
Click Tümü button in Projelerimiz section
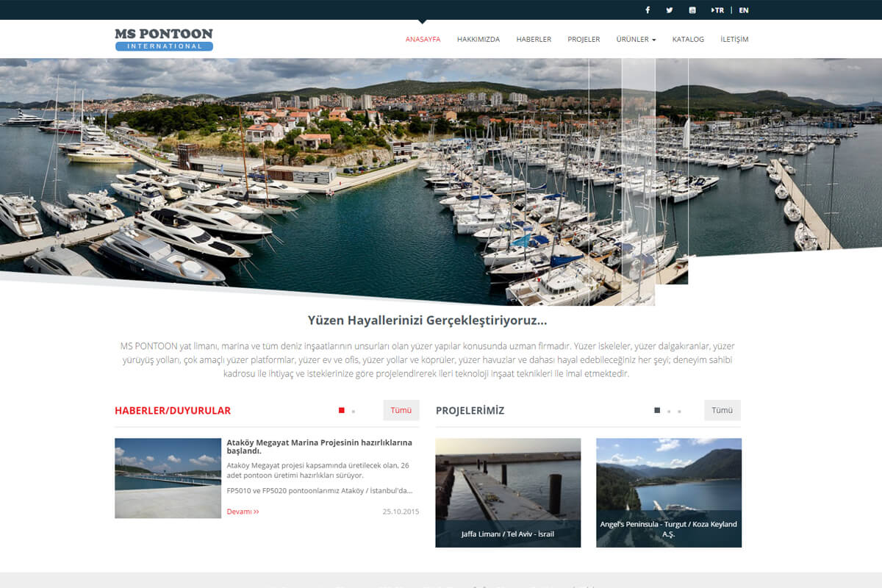tap(722, 410)
